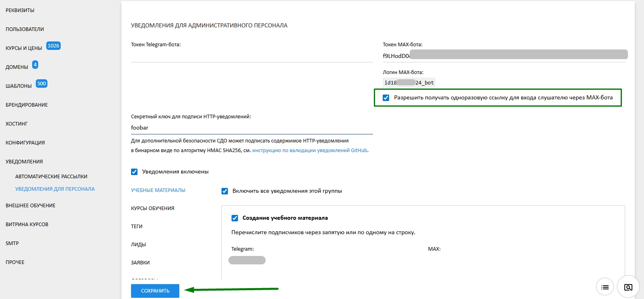The height and width of the screenshot is (299, 644).
Task: Toggle one-time login link via MAX-bot checkbox
Action: coord(386,98)
